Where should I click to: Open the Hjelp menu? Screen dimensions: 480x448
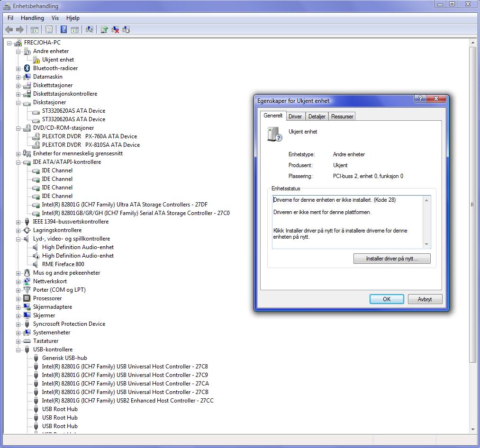pos(73,18)
